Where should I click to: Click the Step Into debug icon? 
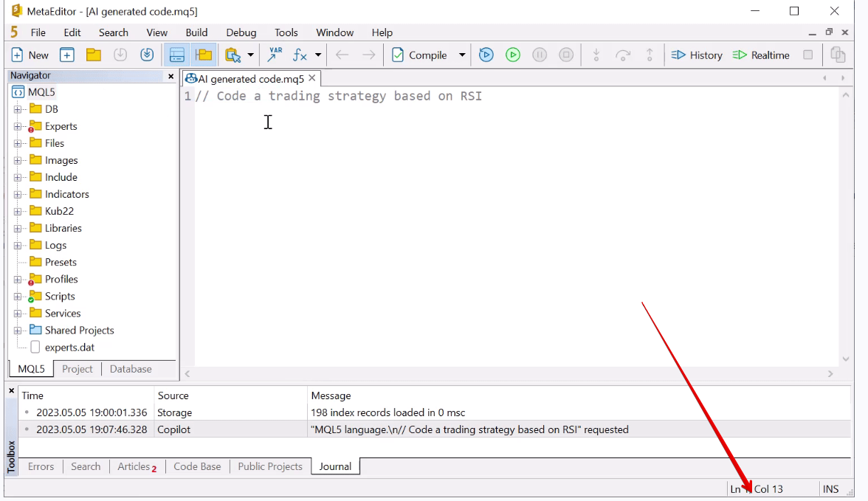point(596,55)
